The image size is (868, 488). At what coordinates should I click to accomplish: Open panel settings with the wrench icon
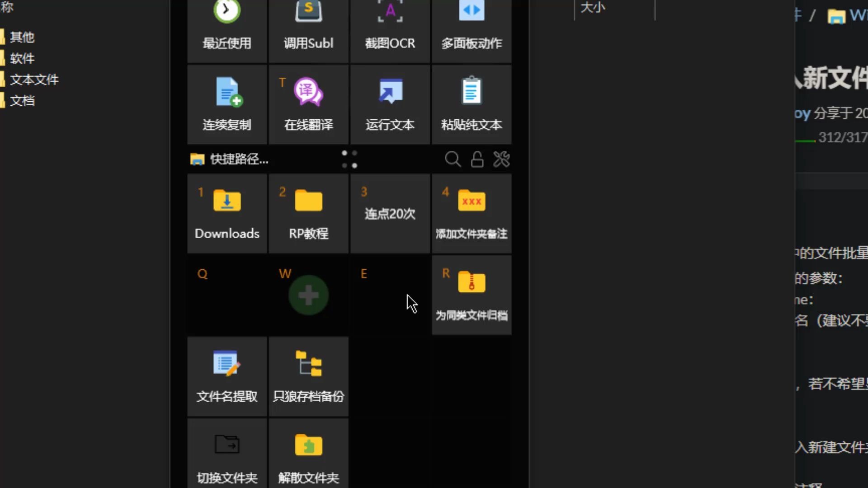click(x=501, y=159)
